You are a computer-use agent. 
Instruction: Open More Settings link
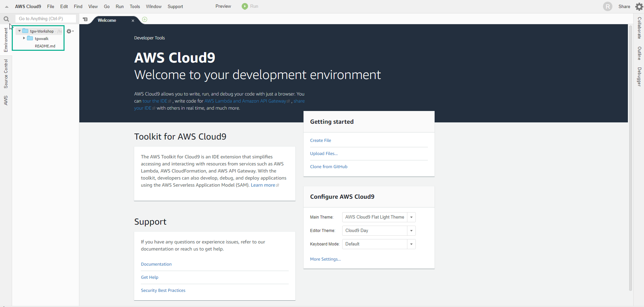pyautogui.click(x=325, y=259)
